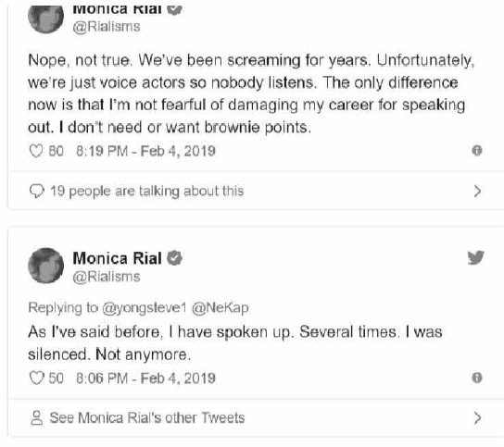Open @NeKap mention in reply line
The width and height of the screenshot is (504, 447).
pyautogui.click(x=220, y=308)
